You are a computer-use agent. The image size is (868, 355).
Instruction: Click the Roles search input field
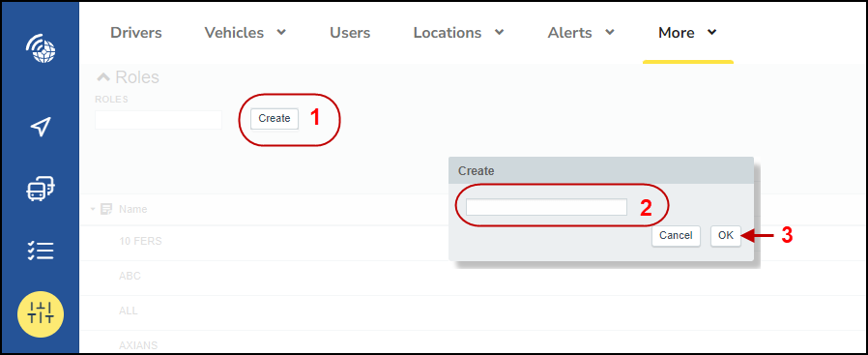159,120
